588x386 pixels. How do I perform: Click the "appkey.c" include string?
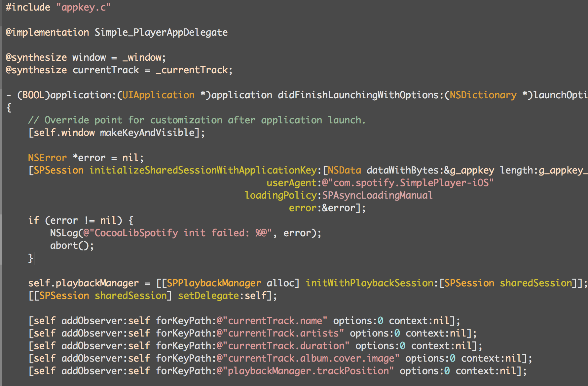84,7
